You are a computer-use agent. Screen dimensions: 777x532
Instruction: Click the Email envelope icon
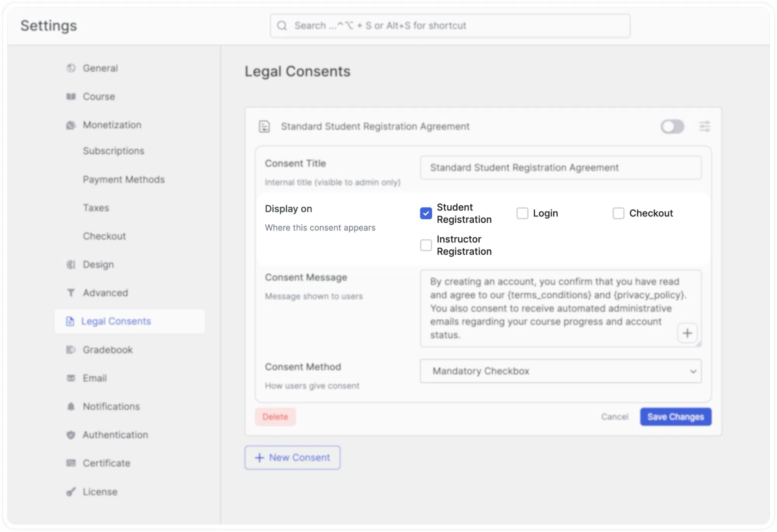(x=71, y=378)
